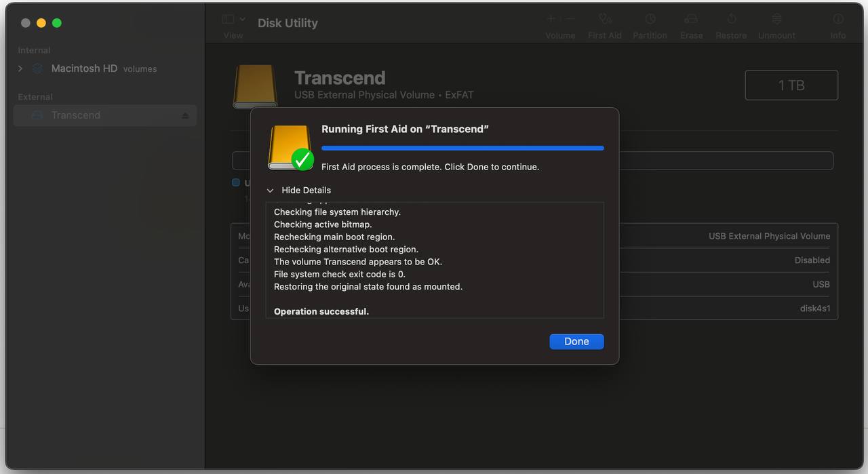The width and height of the screenshot is (868, 474).
Task: Click the First Aid toolbar icon
Action: click(605, 20)
